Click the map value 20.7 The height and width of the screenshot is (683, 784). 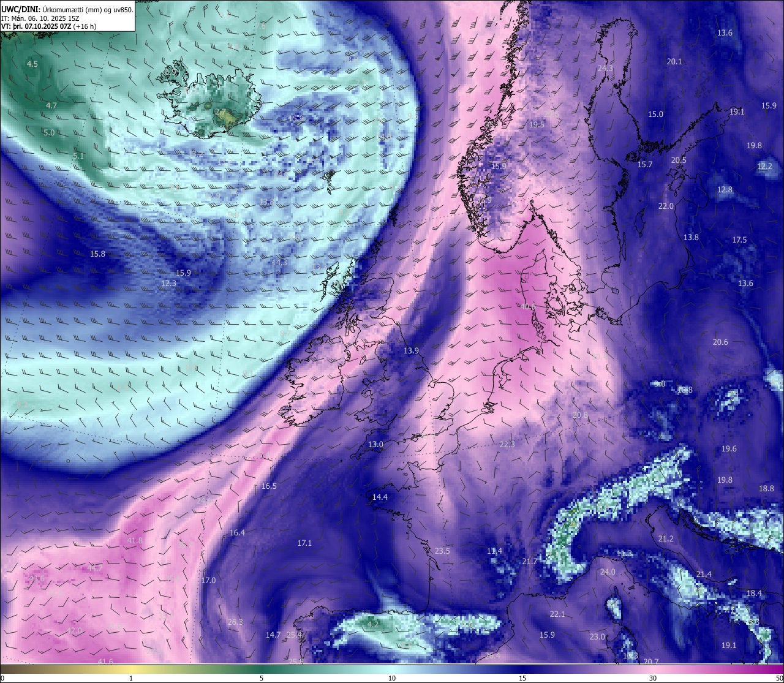[x=651, y=662]
